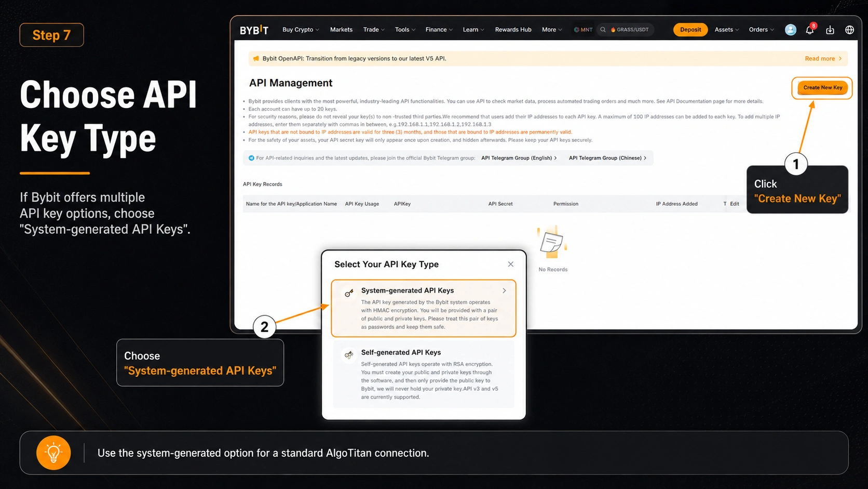Open the notifications bell

pos(810,30)
